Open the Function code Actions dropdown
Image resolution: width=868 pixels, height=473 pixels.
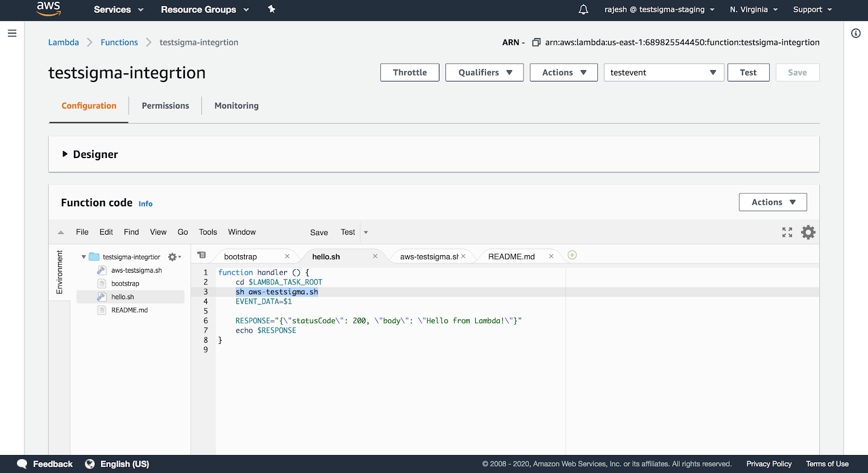(773, 202)
